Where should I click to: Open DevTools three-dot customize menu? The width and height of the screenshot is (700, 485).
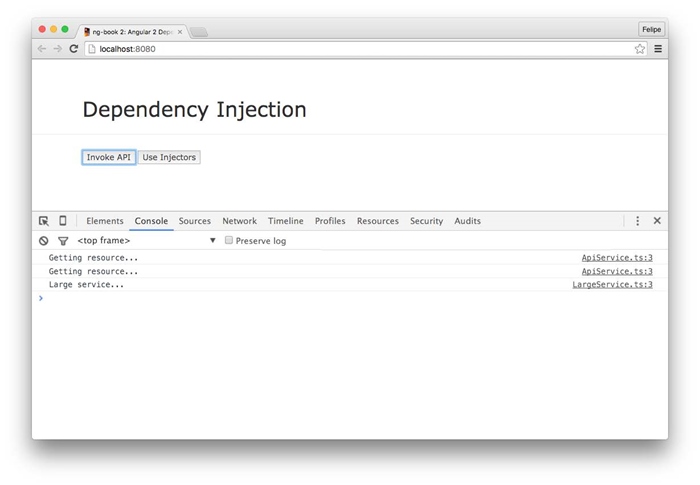coord(638,221)
